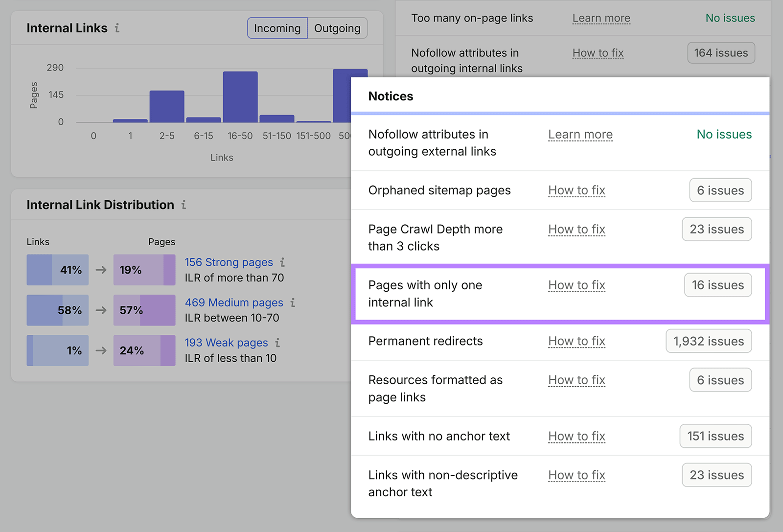Open the 193 Weak pages link
This screenshot has height=532, width=783.
(x=226, y=343)
